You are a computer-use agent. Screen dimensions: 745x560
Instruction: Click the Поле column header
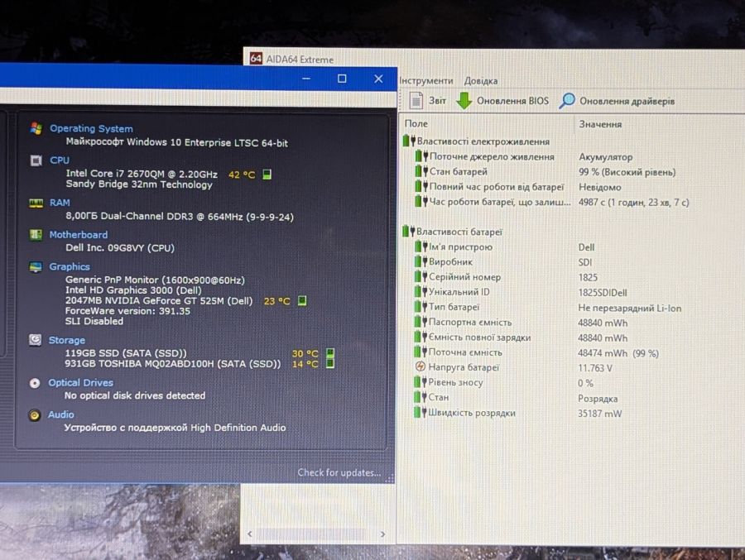click(416, 123)
